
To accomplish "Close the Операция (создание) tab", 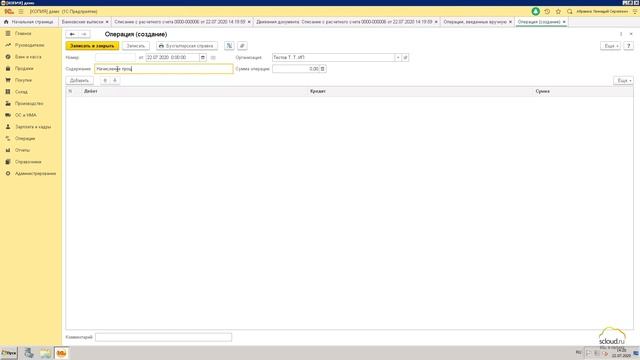I will [564, 22].
